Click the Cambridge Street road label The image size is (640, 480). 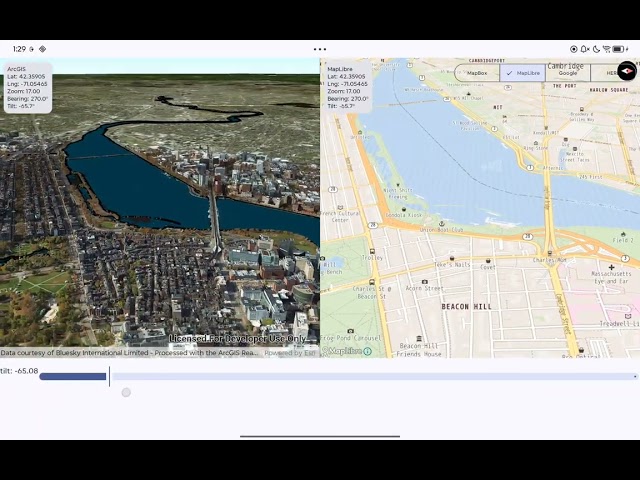[x=562, y=313]
